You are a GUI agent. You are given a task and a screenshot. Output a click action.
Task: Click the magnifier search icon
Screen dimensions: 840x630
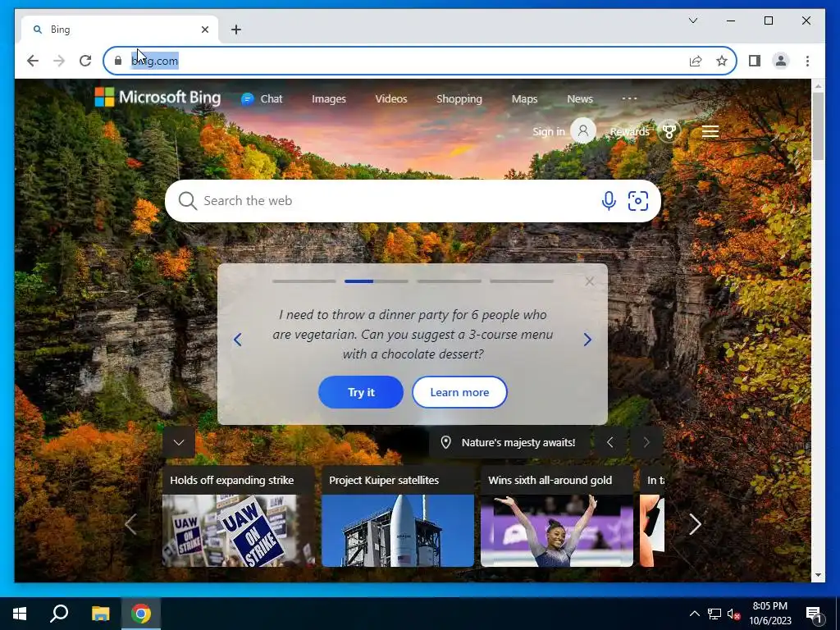tap(188, 201)
